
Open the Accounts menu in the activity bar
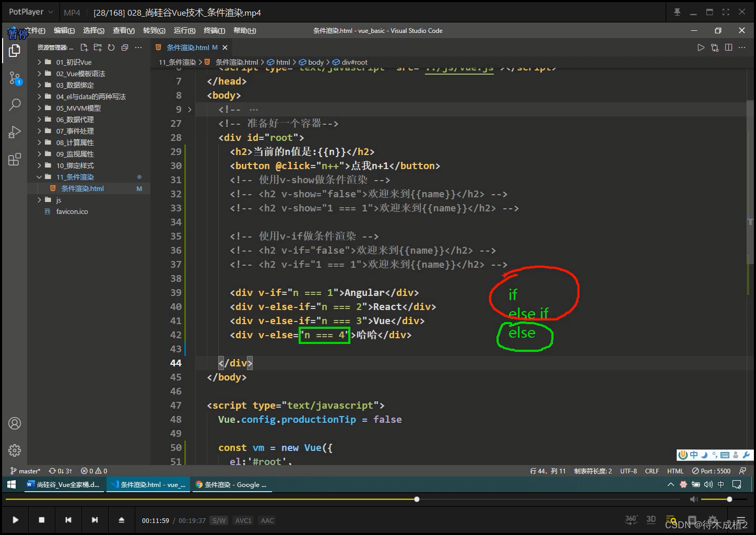pos(15,423)
